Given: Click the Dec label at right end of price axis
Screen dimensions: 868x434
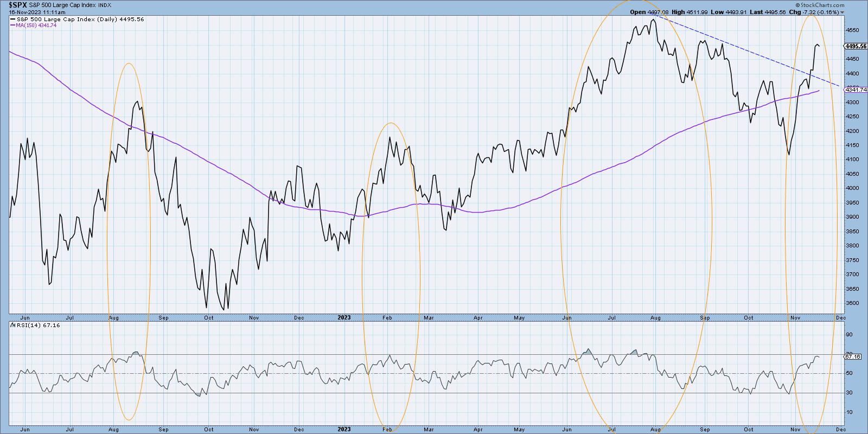Looking at the screenshot, I should point(840,318).
